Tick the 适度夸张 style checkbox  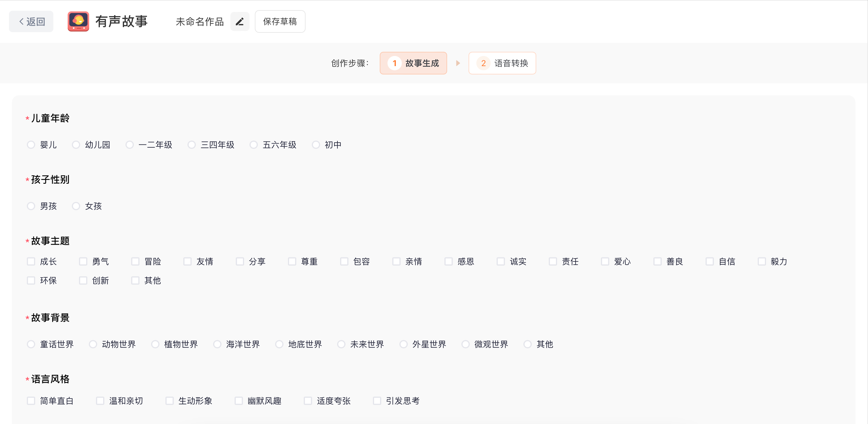coord(308,401)
